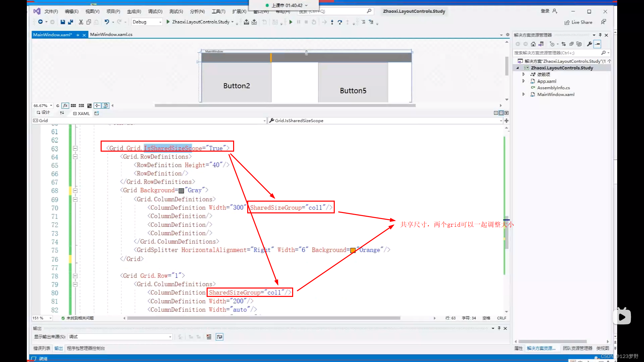
Task: Toggle the platform-only controls display button
Action: coord(105,106)
